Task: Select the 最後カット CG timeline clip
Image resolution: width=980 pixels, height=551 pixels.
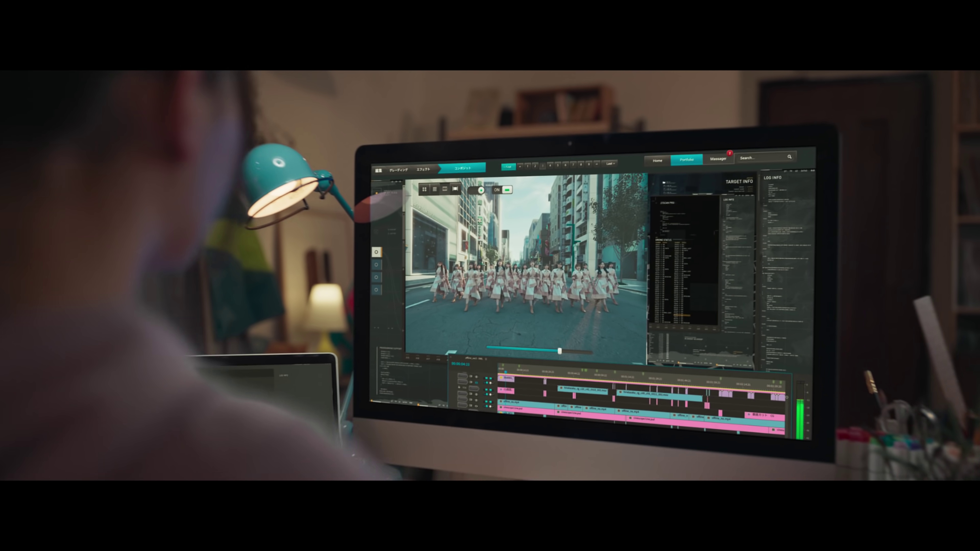Action: pyautogui.click(x=764, y=416)
